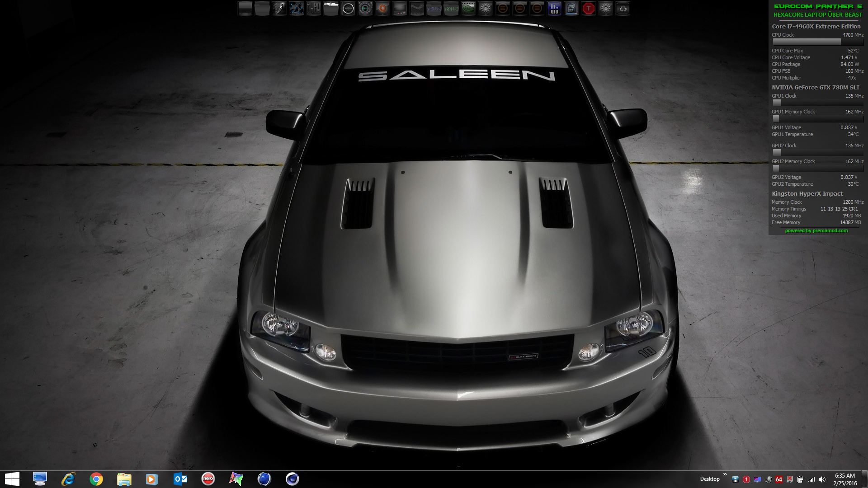Click the HEXACORE LAPTOP ÜBER-BEAST subtitle
Screen dimensions: 868x488
[x=818, y=14]
